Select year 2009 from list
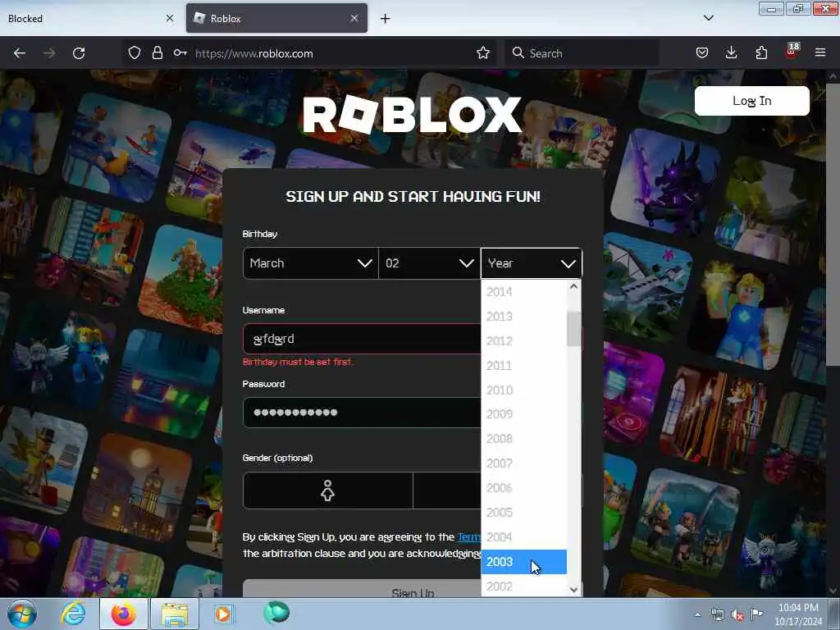 pyautogui.click(x=523, y=414)
